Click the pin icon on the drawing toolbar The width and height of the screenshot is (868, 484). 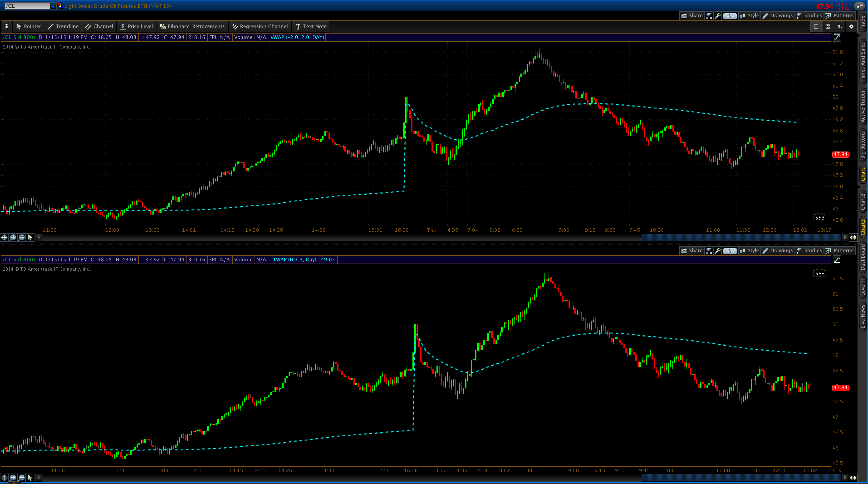(x=6, y=26)
